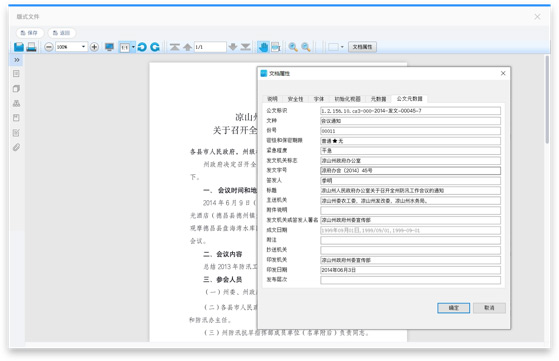Image resolution: width=559 pixels, height=361 pixels.
Task: Open the arrow beside the 1:1 icon
Action: (x=133, y=47)
